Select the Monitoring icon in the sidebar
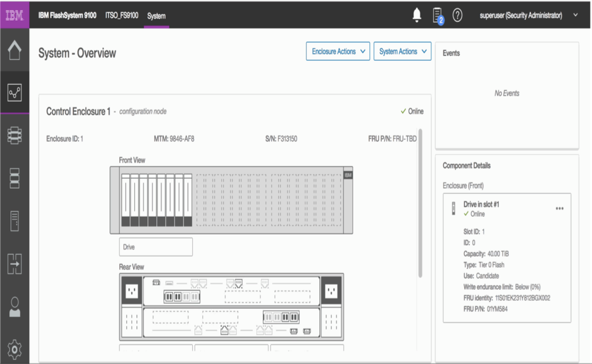 pyautogui.click(x=14, y=92)
